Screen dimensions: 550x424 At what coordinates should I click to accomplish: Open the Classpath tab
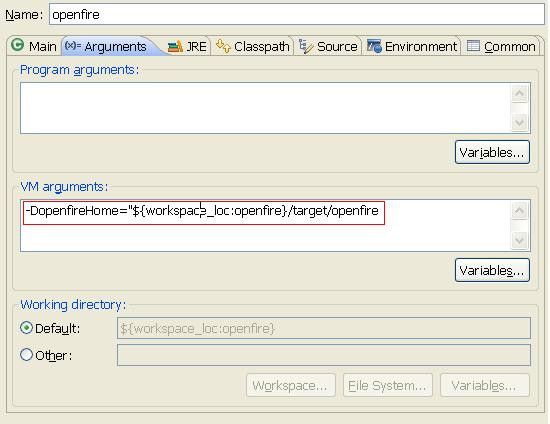[252, 46]
